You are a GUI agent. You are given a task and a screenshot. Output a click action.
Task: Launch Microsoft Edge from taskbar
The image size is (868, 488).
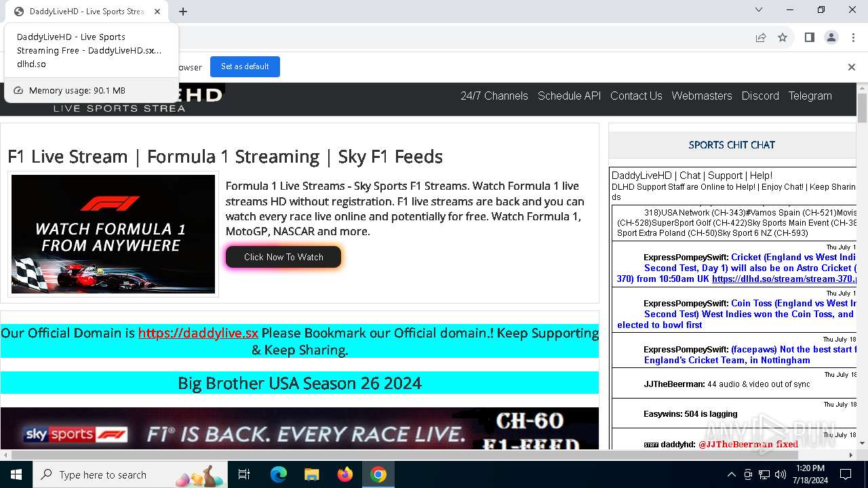(279, 474)
